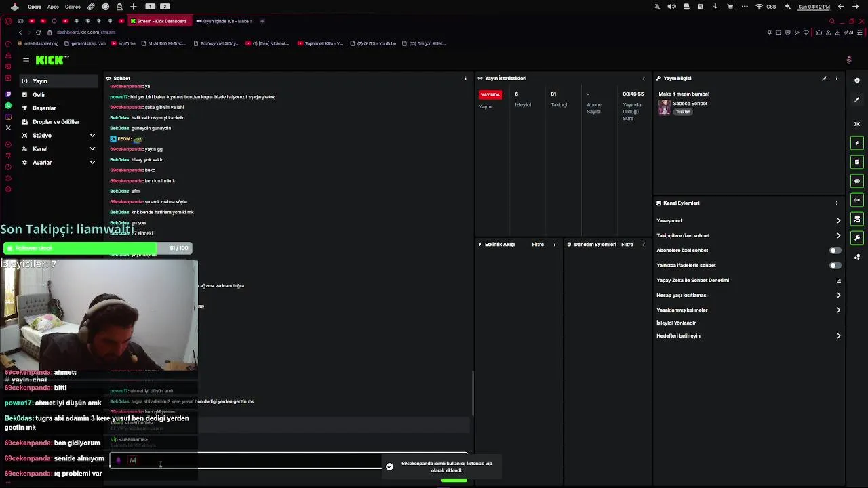Click the KICK logo
The image size is (868, 488).
pyautogui.click(x=52, y=60)
